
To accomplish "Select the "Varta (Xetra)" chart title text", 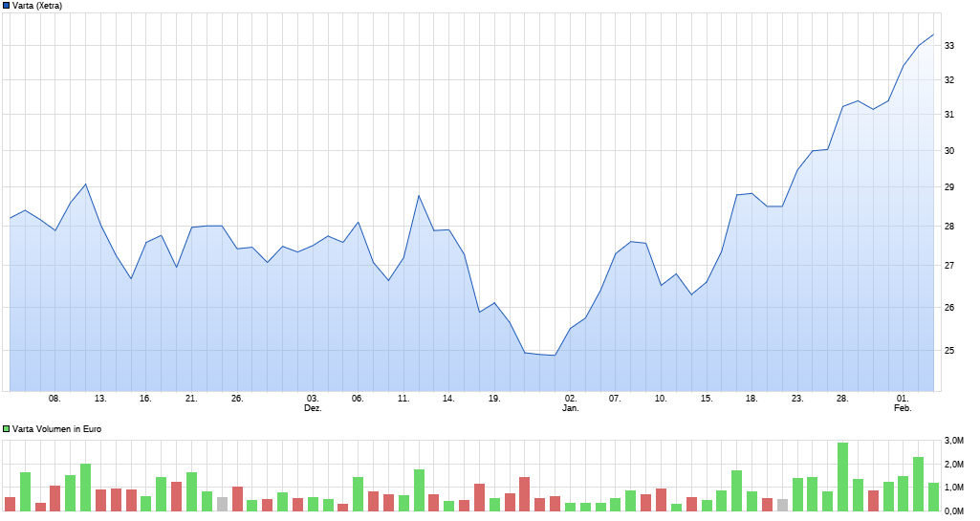I will pos(37,6).
